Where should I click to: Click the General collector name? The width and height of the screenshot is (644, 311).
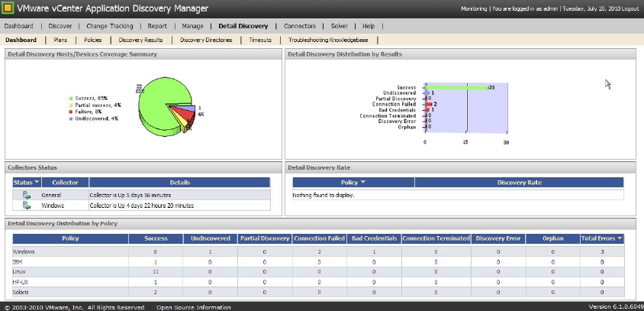click(51, 195)
